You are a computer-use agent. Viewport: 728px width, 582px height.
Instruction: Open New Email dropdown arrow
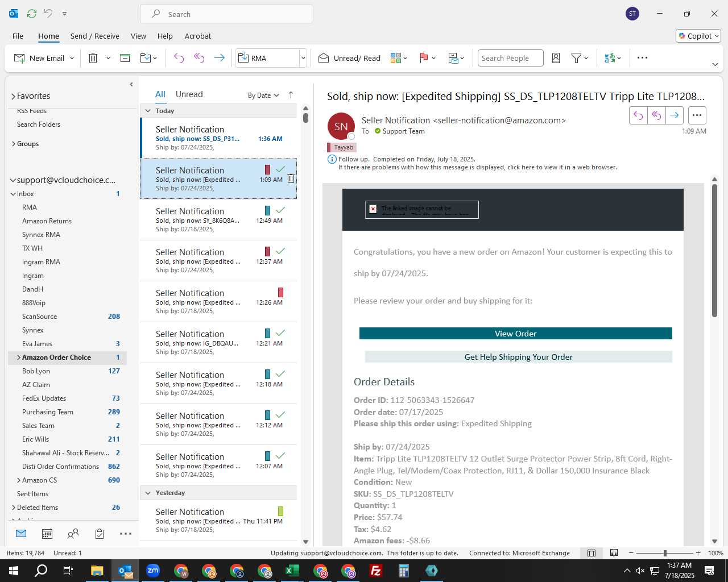click(72, 58)
